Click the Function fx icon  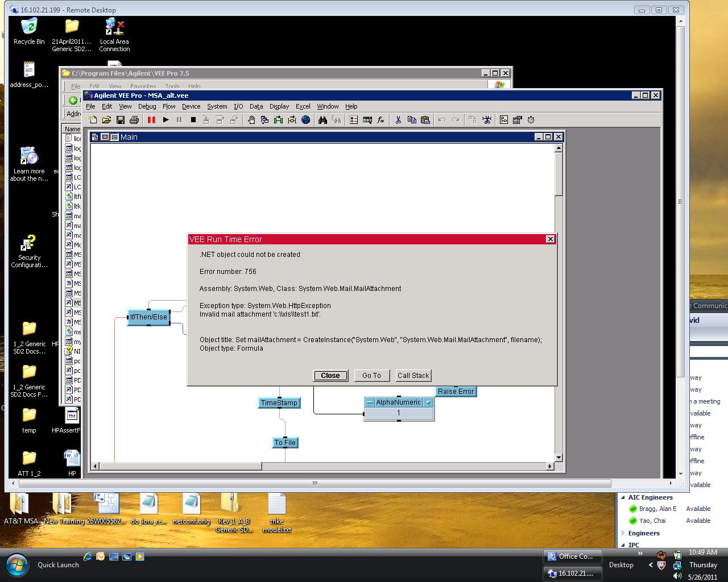click(381, 120)
